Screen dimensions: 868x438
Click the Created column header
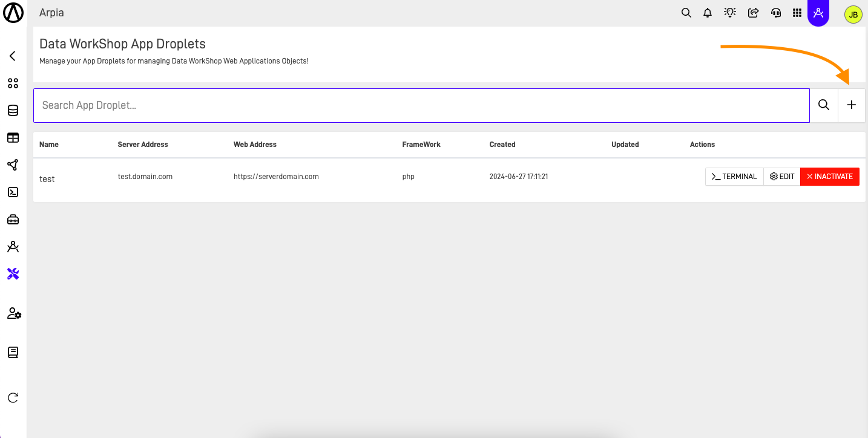pos(502,145)
